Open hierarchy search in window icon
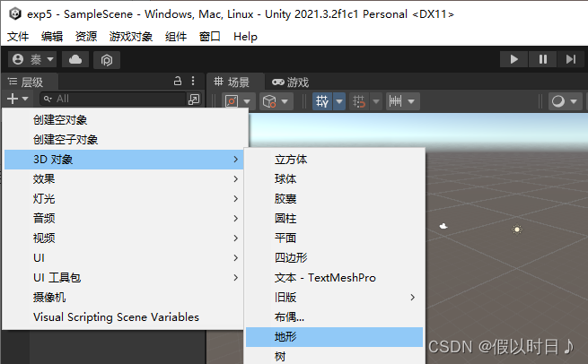This screenshot has height=364, width=588. click(194, 100)
